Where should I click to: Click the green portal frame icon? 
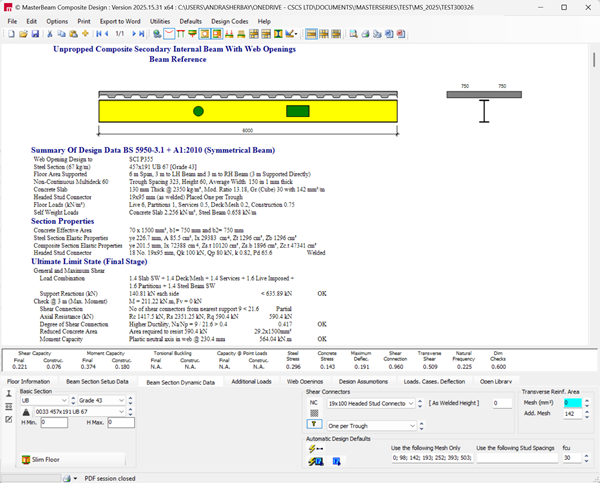[x=181, y=34]
